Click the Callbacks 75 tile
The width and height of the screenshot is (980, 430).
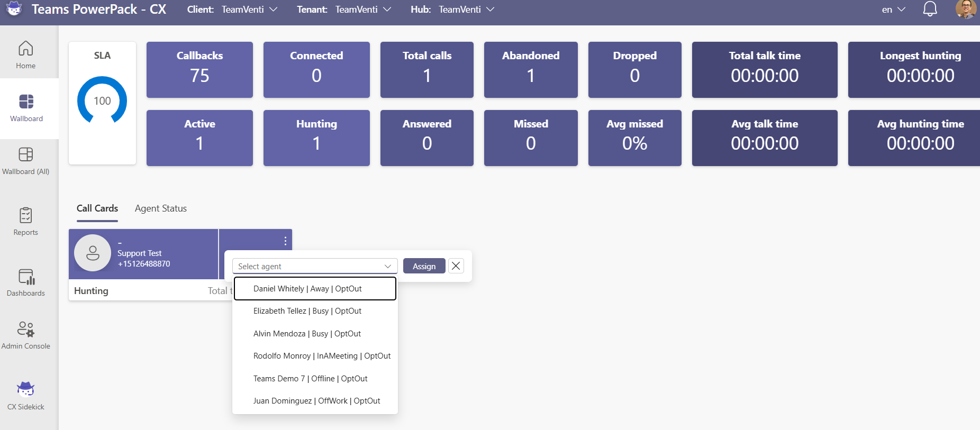[x=199, y=70]
